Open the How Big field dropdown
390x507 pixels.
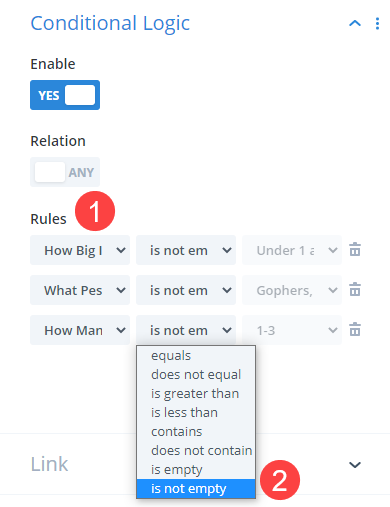80,250
